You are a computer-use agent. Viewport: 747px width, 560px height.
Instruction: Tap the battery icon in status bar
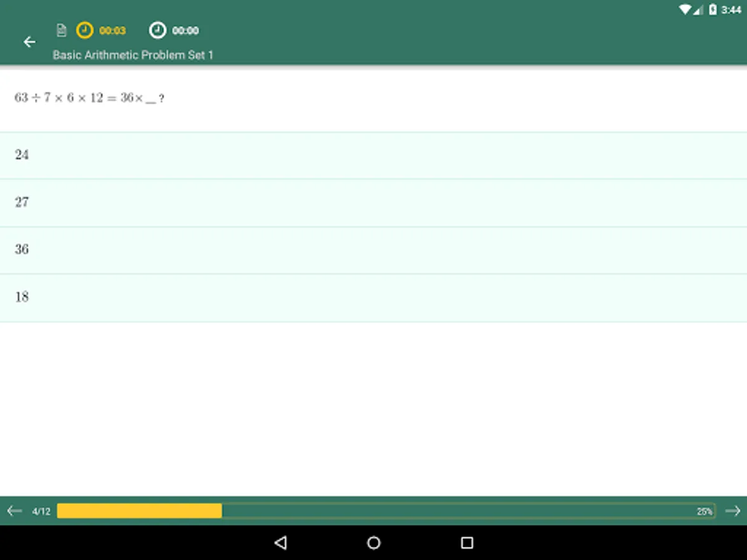coord(713,10)
